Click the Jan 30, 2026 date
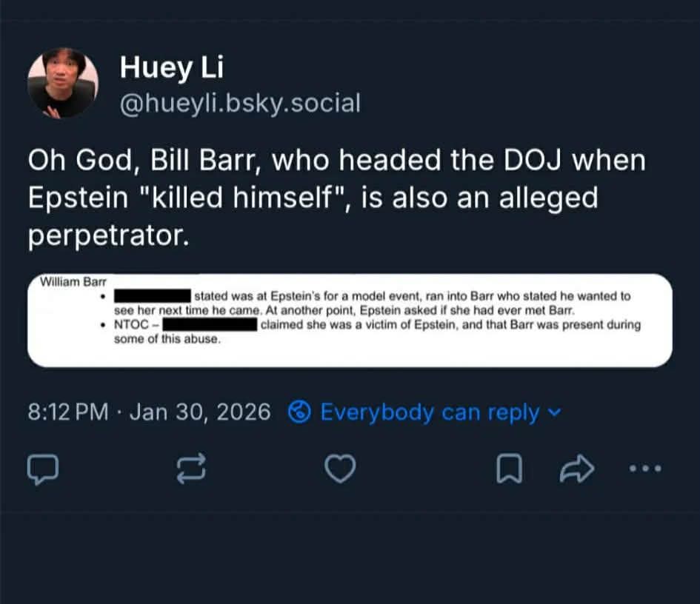The height and width of the screenshot is (604, 700). point(200,412)
